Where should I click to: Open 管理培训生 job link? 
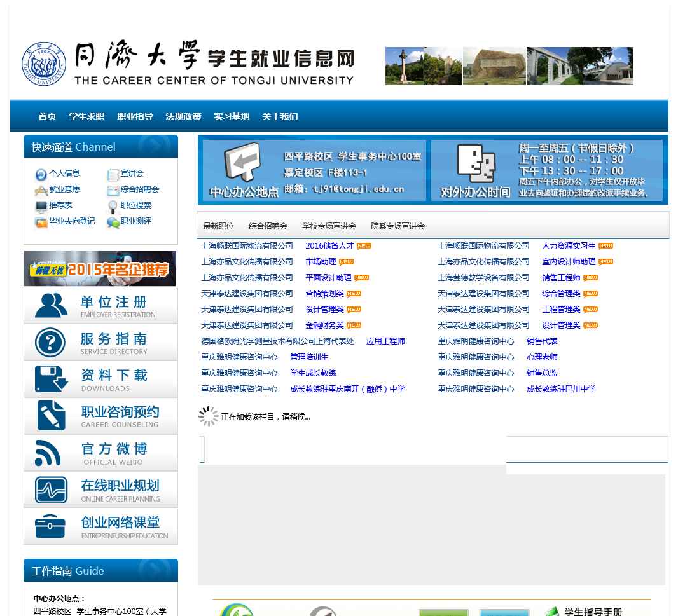point(309,357)
